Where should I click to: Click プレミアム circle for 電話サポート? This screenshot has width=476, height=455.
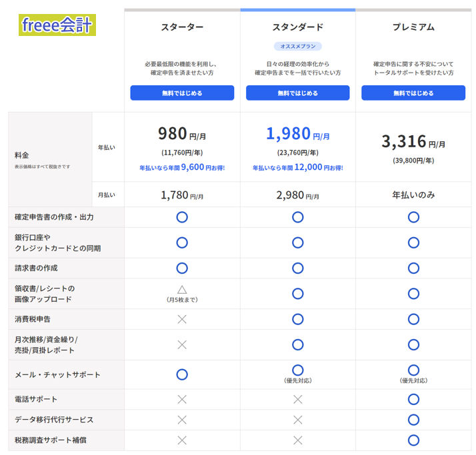click(x=413, y=399)
